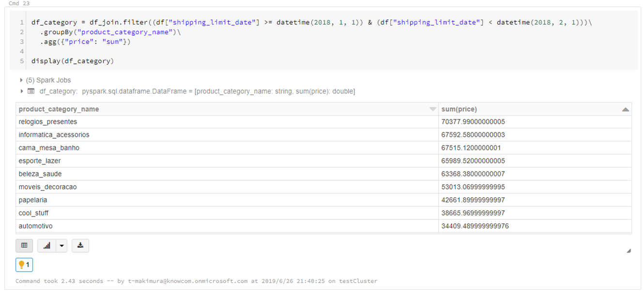Expand the (5) Spark Jobs section
The height and width of the screenshot is (292, 644).
coord(21,80)
